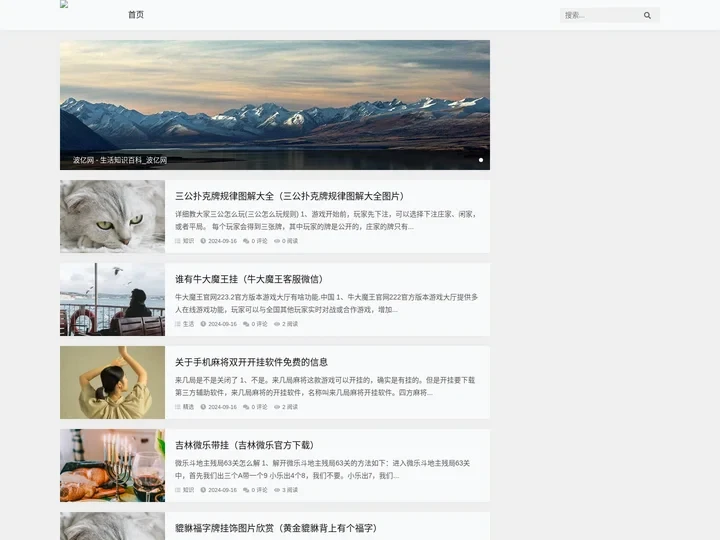720x540 pixels.
Task: Click banner caption 波亿网 - 生活知识百科_波亿网
Action: click(120, 160)
